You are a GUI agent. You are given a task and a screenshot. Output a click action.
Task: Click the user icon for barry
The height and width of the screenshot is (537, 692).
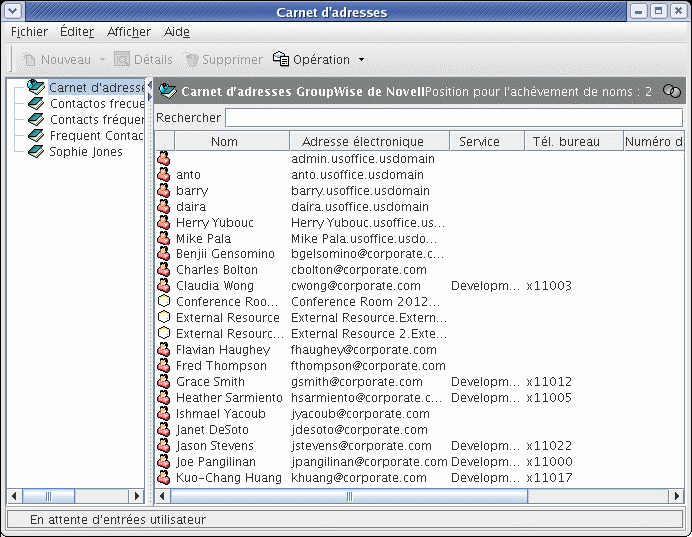tap(164, 190)
